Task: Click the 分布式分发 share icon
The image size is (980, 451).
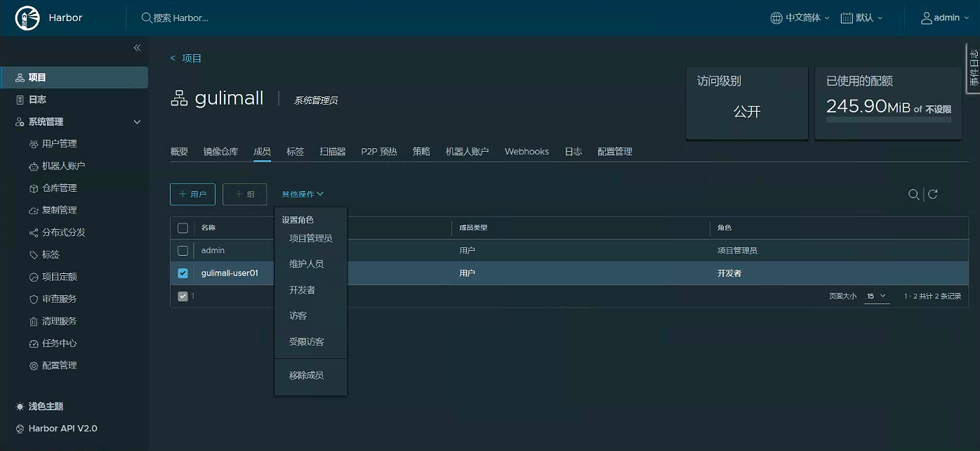Action: coord(34,233)
